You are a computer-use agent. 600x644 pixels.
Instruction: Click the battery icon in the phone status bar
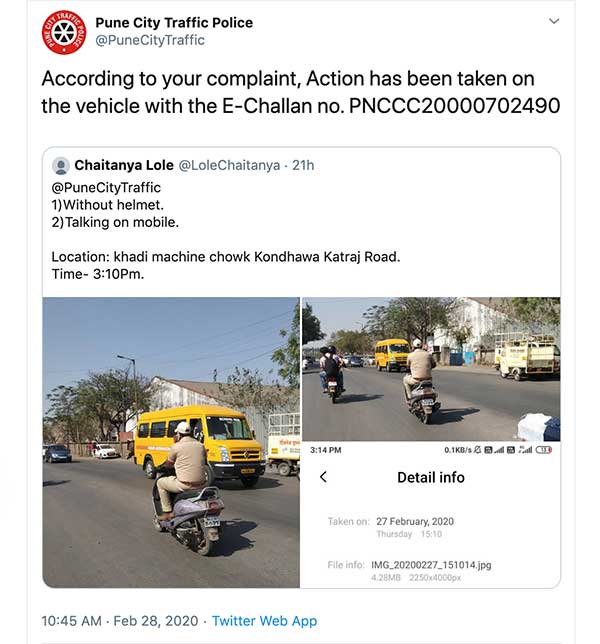[544, 450]
